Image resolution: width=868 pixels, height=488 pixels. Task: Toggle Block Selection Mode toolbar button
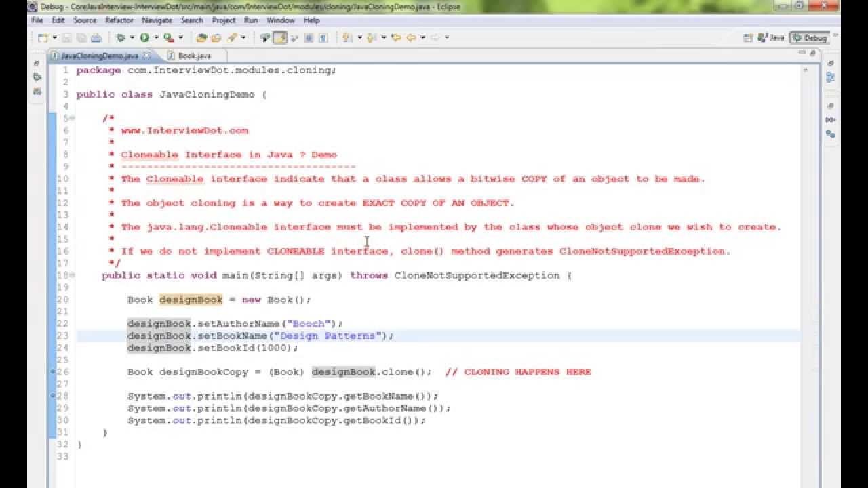click(309, 37)
